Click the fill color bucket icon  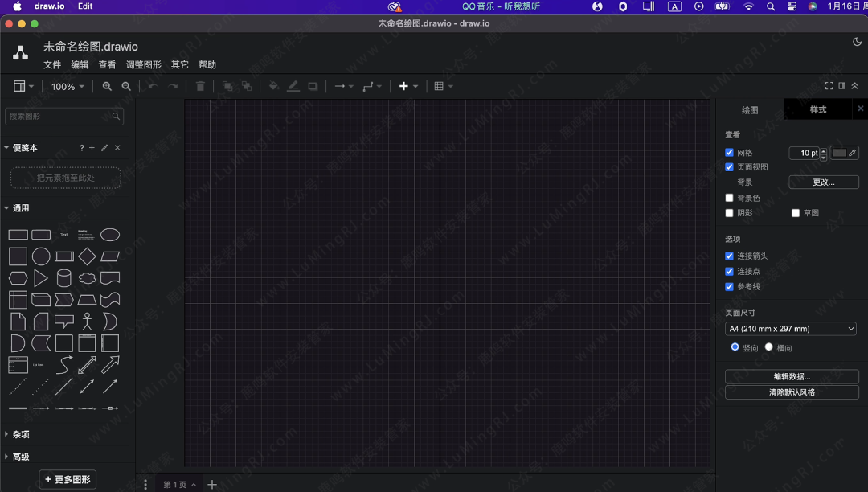point(274,87)
